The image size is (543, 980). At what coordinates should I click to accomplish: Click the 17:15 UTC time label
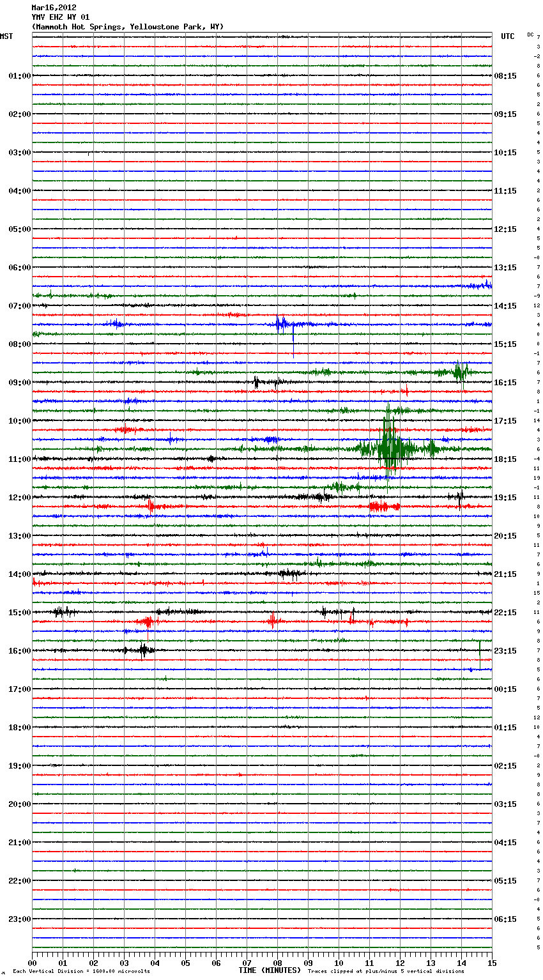[505, 421]
